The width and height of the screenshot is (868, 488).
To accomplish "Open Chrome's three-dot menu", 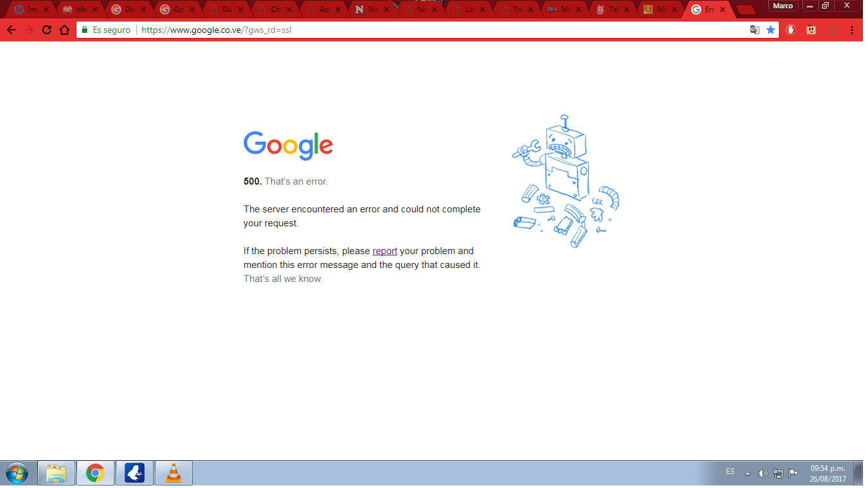I will (x=852, y=30).
